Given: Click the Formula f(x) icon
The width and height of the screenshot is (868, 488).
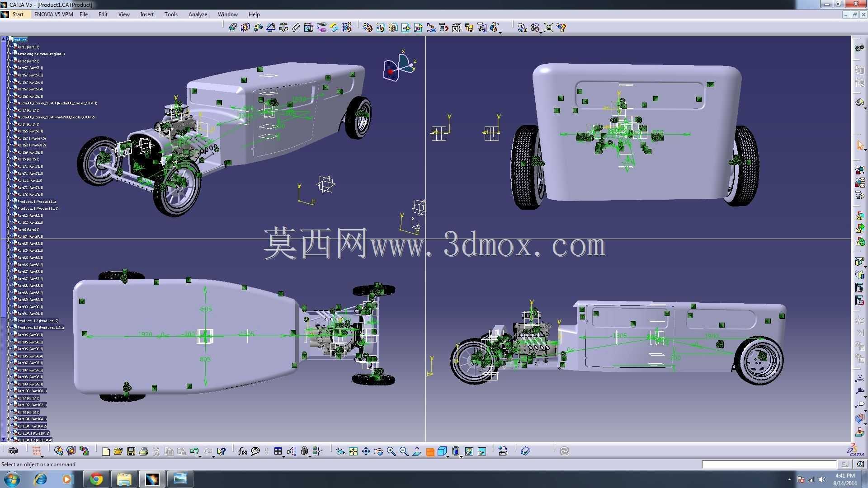Looking at the screenshot, I should [242, 451].
